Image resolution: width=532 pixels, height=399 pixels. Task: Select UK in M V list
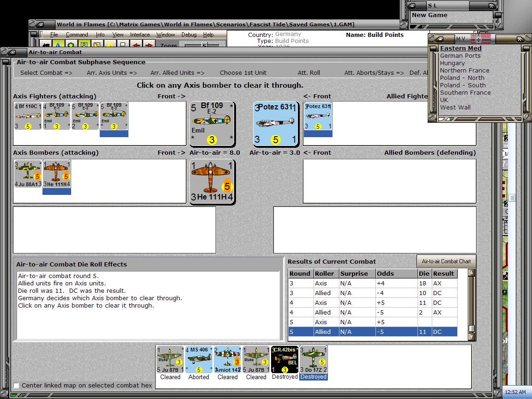pyautogui.click(x=444, y=100)
